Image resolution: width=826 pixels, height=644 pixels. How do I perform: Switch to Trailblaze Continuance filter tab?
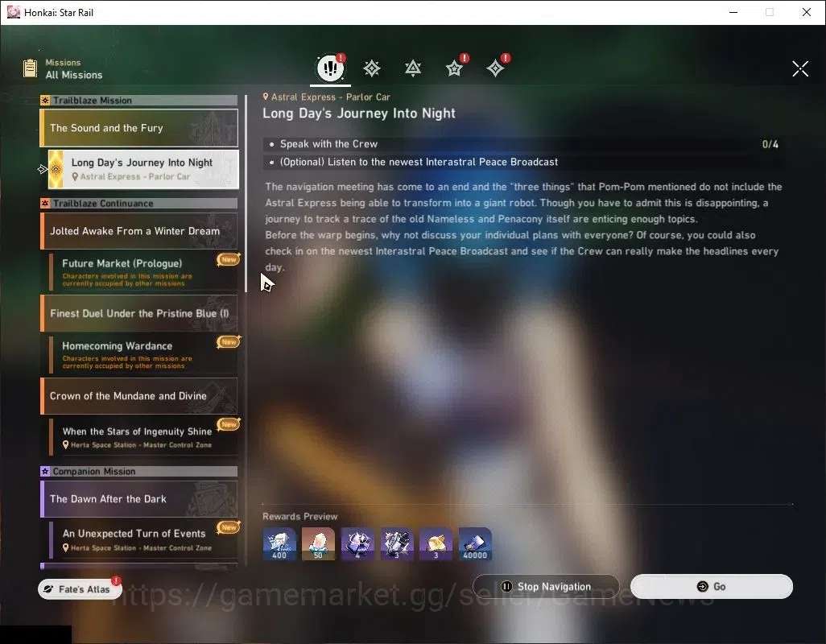click(413, 68)
